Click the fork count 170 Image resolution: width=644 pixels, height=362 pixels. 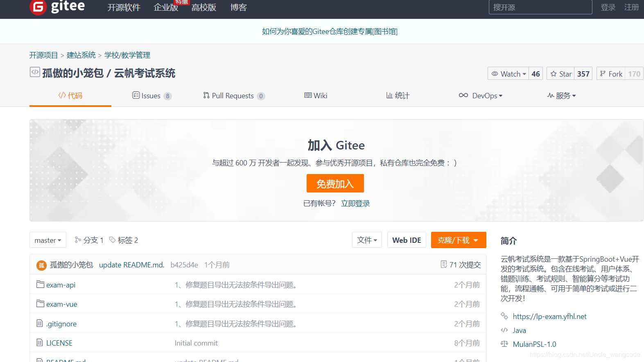coord(634,74)
